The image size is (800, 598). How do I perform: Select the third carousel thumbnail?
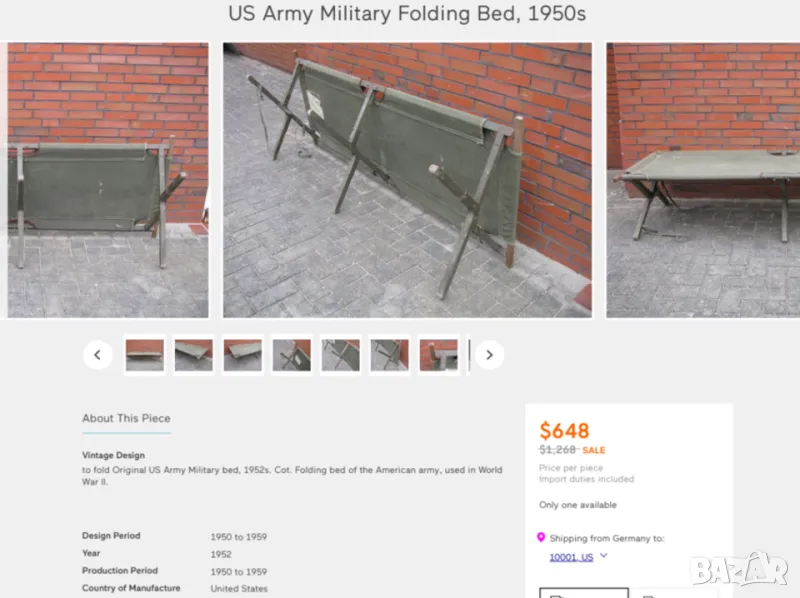pyautogui.click(x=243, y=355)
